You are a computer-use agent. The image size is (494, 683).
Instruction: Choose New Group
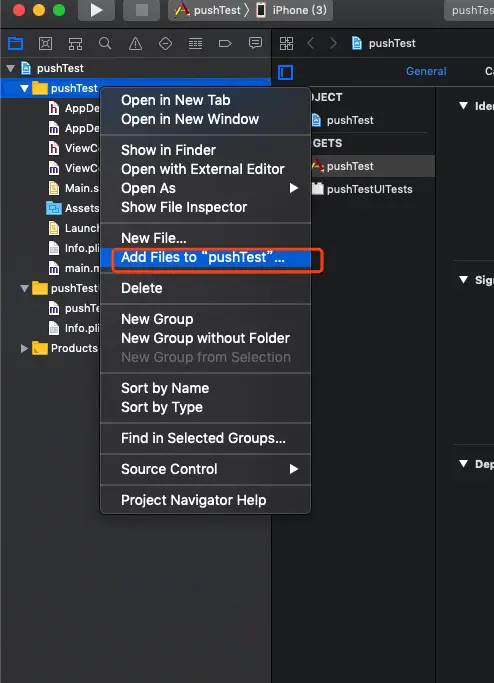point(205,319)
